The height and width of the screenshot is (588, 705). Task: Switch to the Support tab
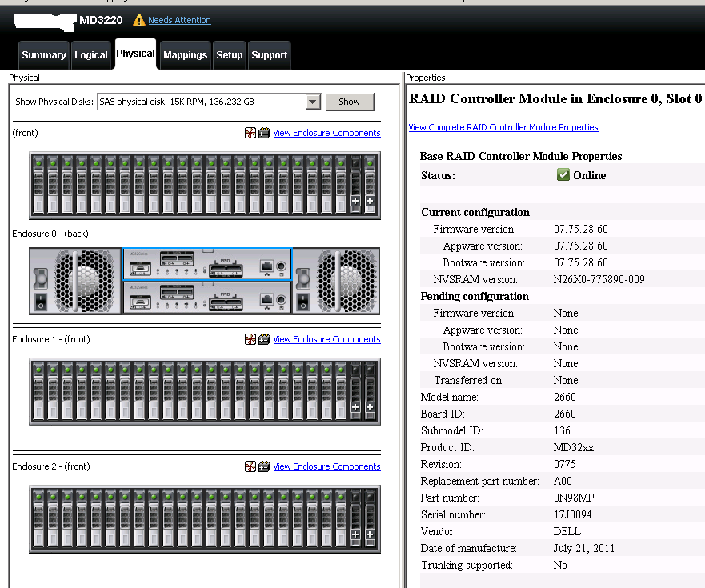coord(270,54)
